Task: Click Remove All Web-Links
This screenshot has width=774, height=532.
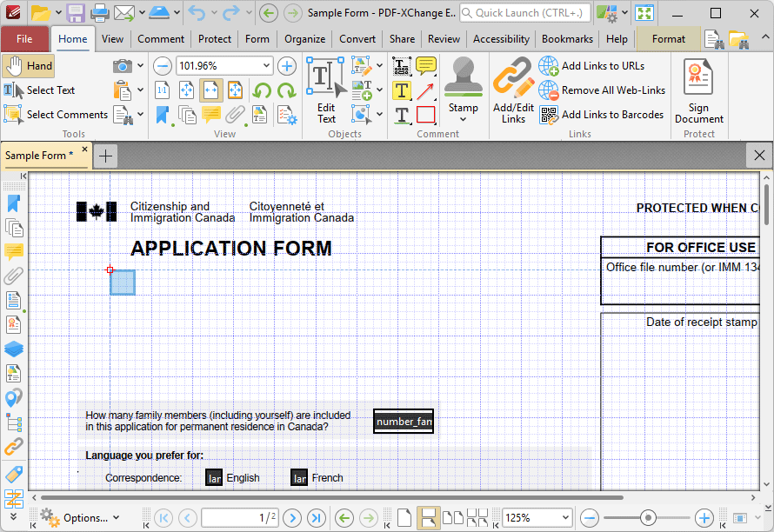Action: 602,90
